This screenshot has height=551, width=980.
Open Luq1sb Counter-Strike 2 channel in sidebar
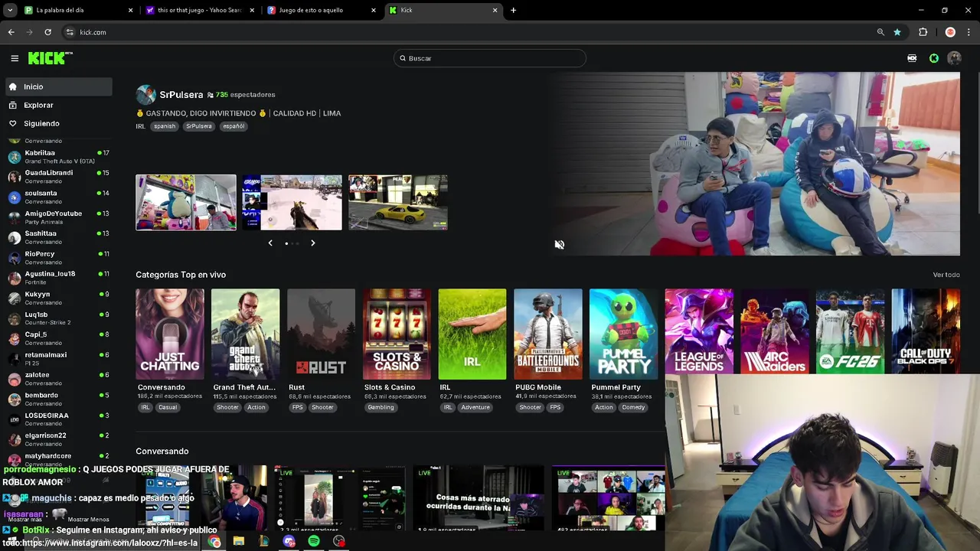[58, 318]
